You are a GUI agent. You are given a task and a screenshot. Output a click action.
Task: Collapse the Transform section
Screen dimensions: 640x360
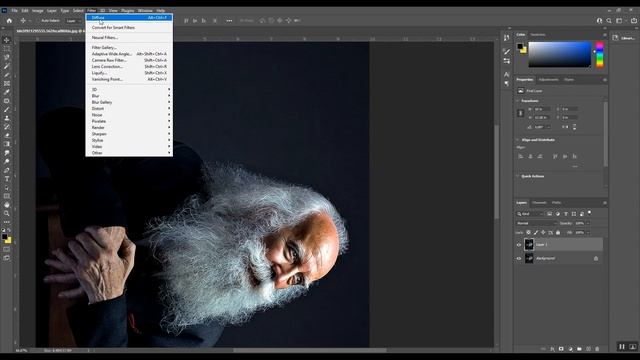tap(518, 101)
